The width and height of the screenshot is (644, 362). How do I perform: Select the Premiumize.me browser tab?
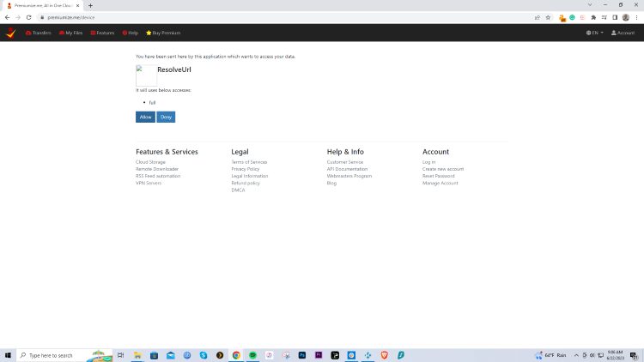click(42, 6)
